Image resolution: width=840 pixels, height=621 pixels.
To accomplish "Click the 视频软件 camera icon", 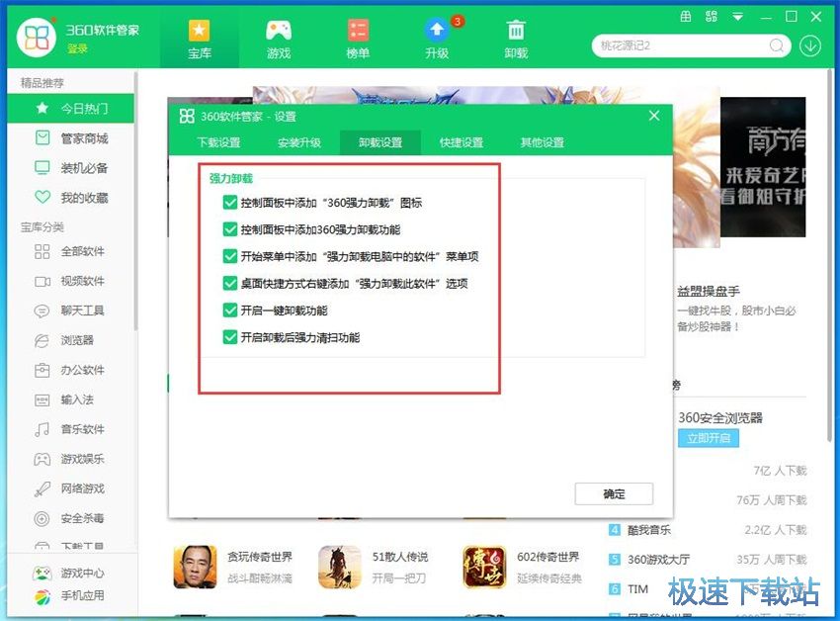I will click(x=42, y=282).
